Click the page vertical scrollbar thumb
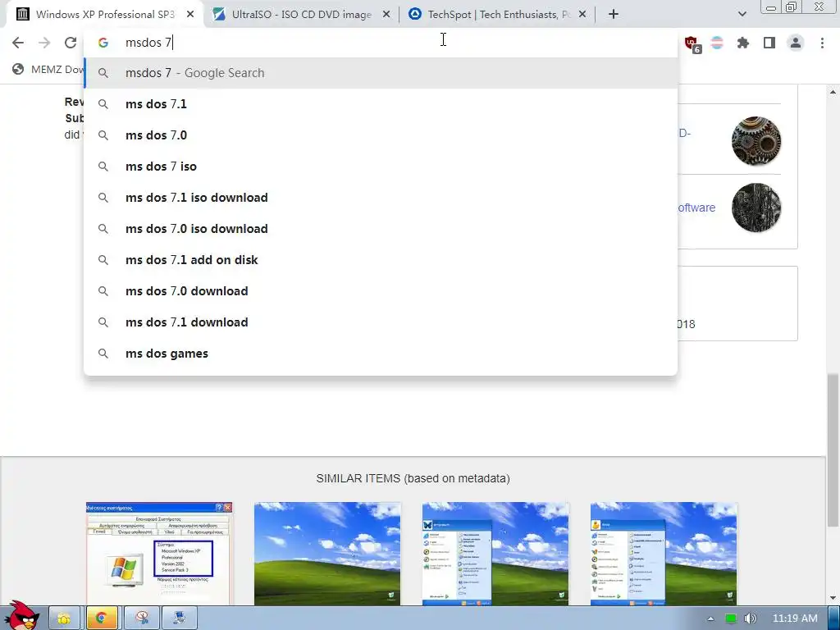Screen dimensions: 840x630 point(833,450)
